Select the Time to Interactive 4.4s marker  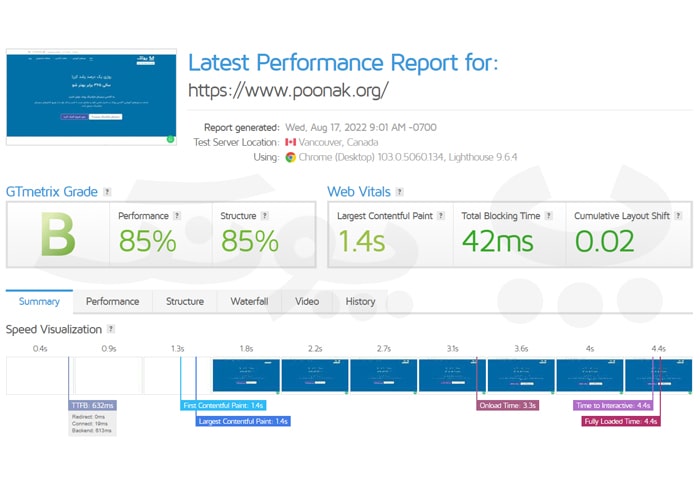click(613, 405)
